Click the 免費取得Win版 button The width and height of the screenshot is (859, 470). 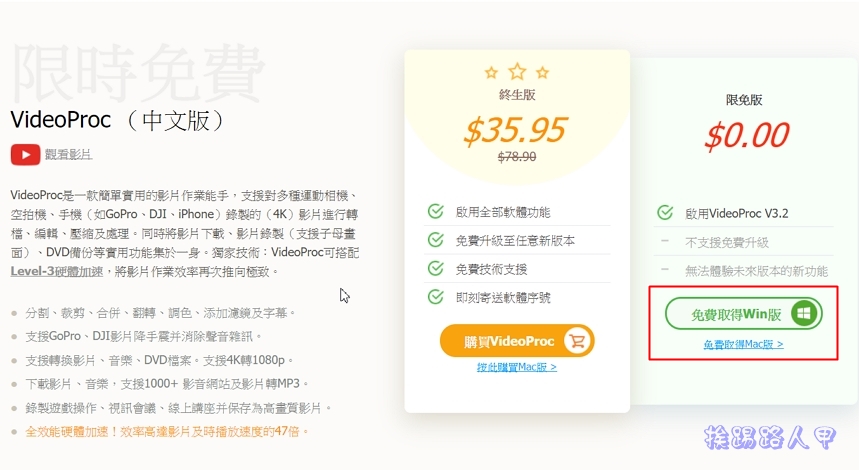click(x=744, y=314)
